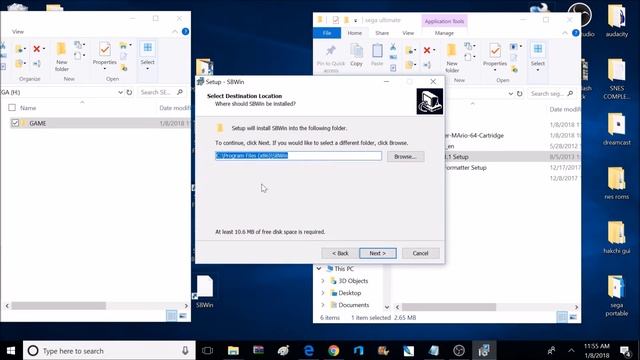
Task: Click New folder in right window ribbon
Action: (x=452, y=58)
